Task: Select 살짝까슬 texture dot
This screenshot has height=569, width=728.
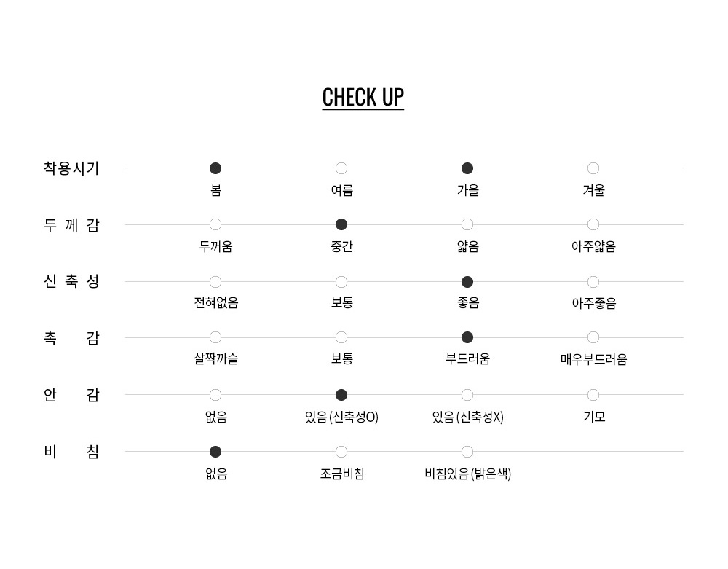Action: pos(215,337)
